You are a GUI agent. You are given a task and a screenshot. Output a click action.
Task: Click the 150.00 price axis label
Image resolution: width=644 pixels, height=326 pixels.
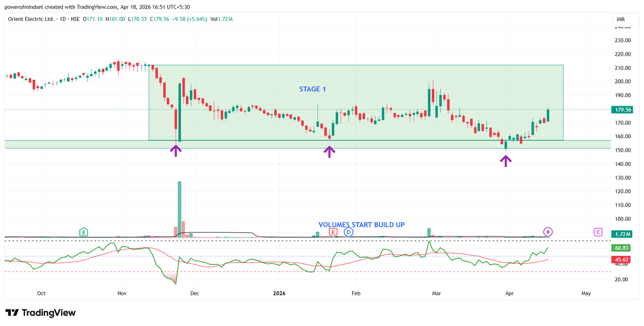[x=622, y=150]
